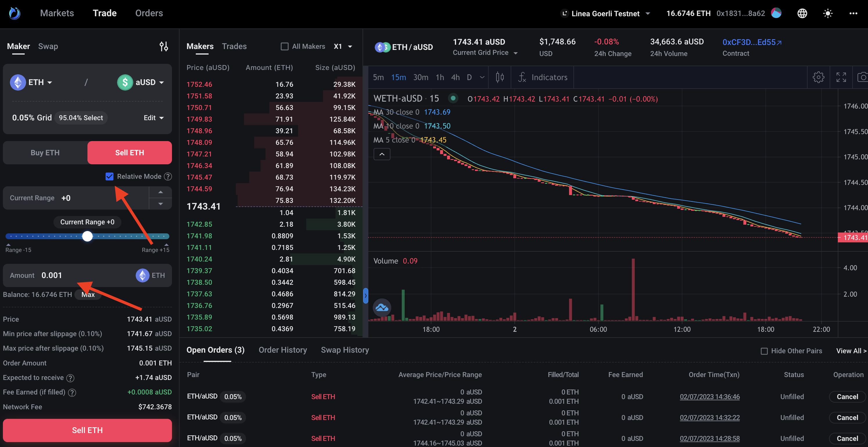The image size is (868, 447).
Task: Check Hide Other Pairs option
Action: (764, 351)
